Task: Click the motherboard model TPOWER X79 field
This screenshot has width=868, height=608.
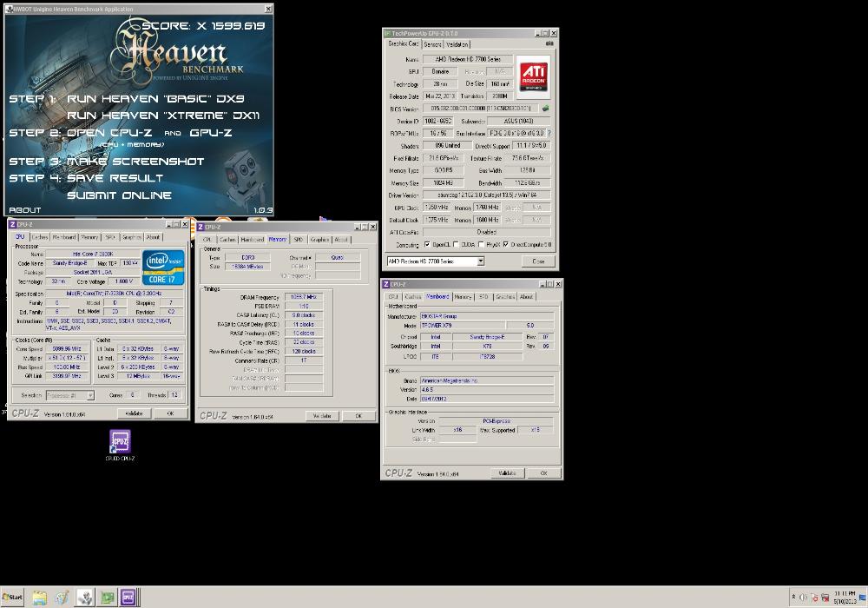Action: tap(463, 326)
